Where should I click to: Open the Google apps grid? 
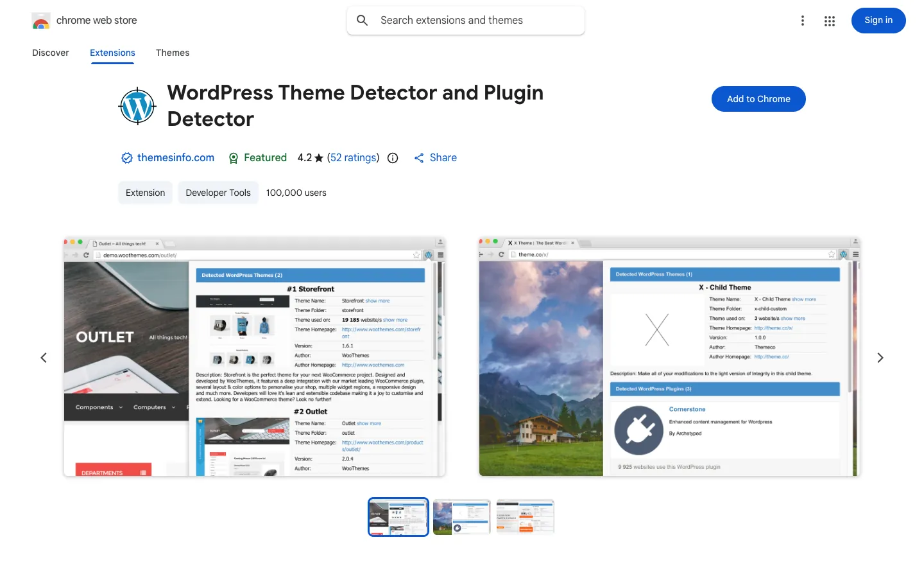830,21
